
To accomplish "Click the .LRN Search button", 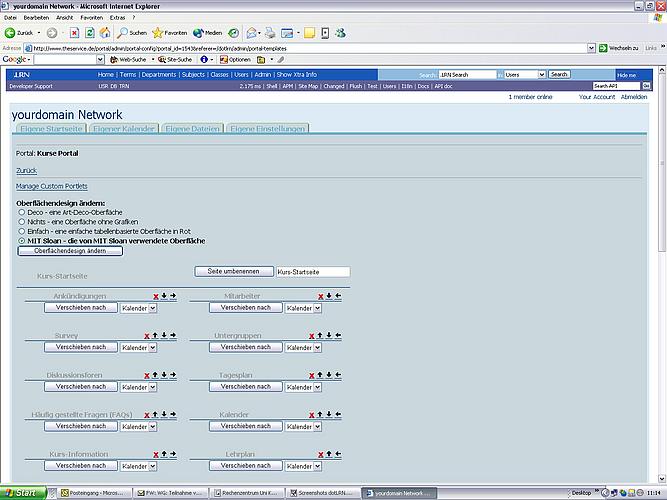I will point(559,74).
